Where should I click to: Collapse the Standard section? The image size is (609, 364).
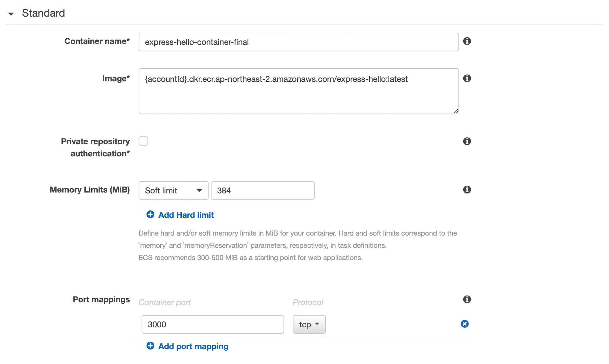11,14
